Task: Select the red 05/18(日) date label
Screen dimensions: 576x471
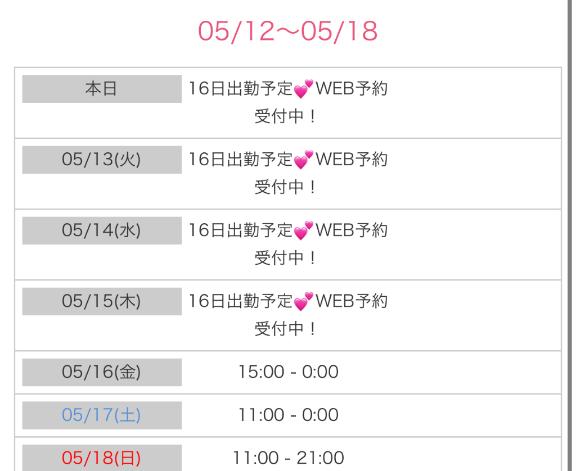Action: click(x=102, y=458)
